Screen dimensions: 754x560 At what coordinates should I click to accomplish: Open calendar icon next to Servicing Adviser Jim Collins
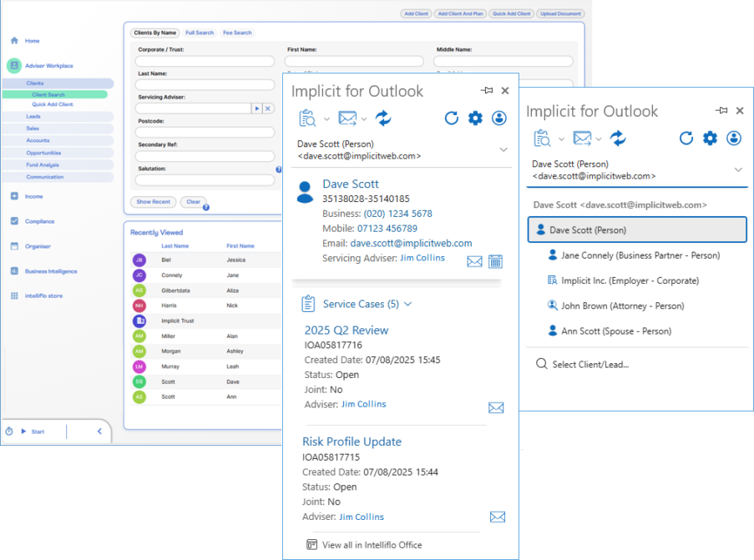pos(495,261)
